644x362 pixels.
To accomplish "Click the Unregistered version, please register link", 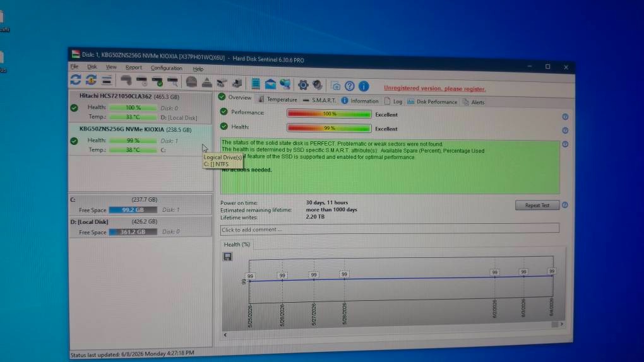I will pyautogui.click(x=434, y=88).
